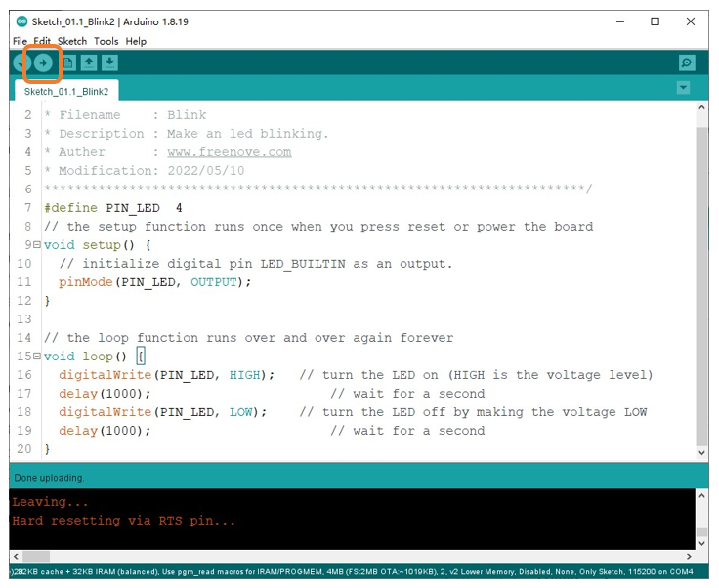Click closing brace on line 20

(x=47, y=449)
